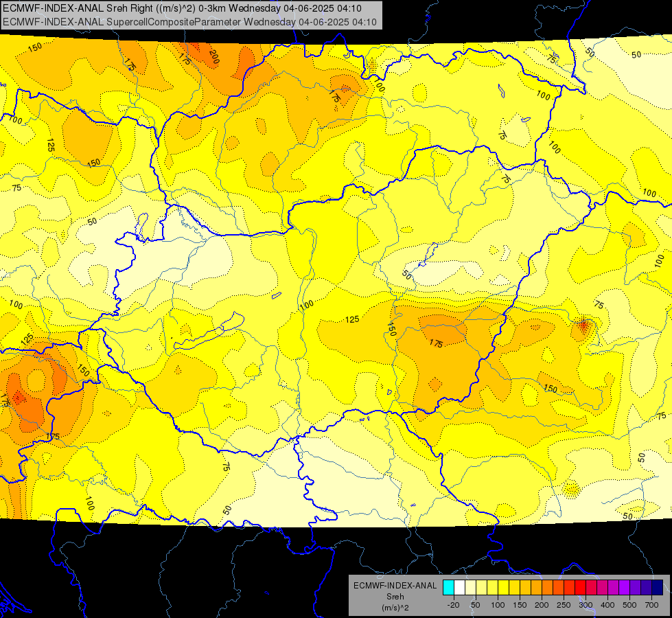Image resolution: width=672 pixels, height=618 pixels.
Task: Click the pure red legend swatch left of 300
Action: [x=581, y=588]
